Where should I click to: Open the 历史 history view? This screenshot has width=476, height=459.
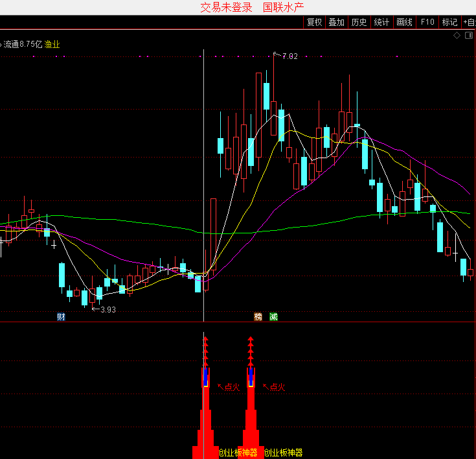click(359, 22)
